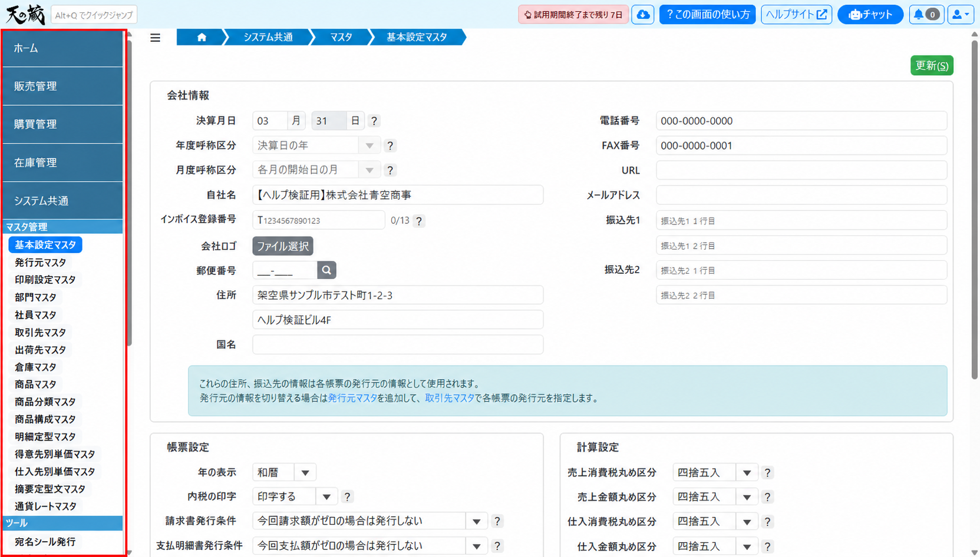The height and width of the screenshot is (557, 980).
Task: Select 通貨レートマスタ in the sidebar
Action: 45,506
